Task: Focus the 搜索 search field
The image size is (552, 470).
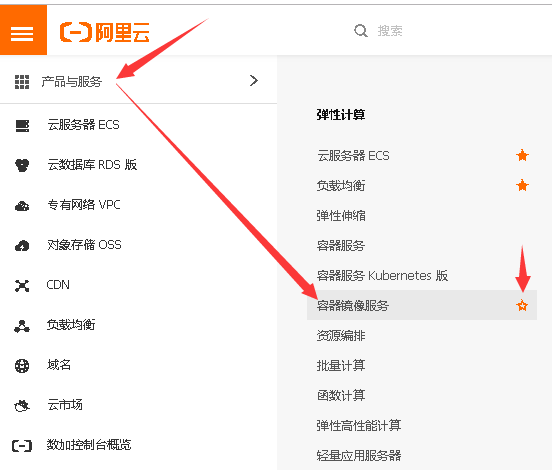Action: tap(390, 31)
